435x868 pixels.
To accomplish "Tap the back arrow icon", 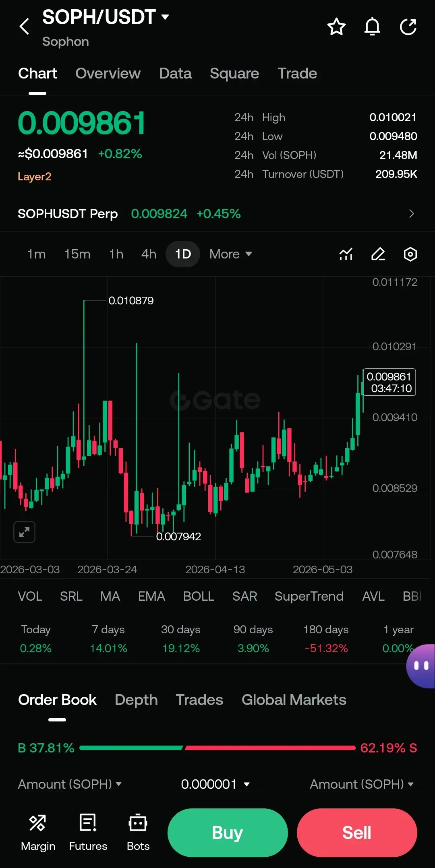I will 25,27.
